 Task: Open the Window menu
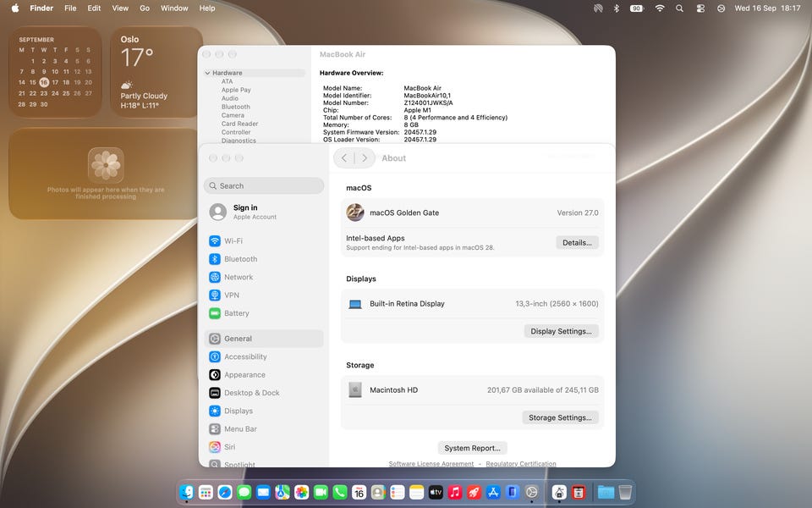174,8
